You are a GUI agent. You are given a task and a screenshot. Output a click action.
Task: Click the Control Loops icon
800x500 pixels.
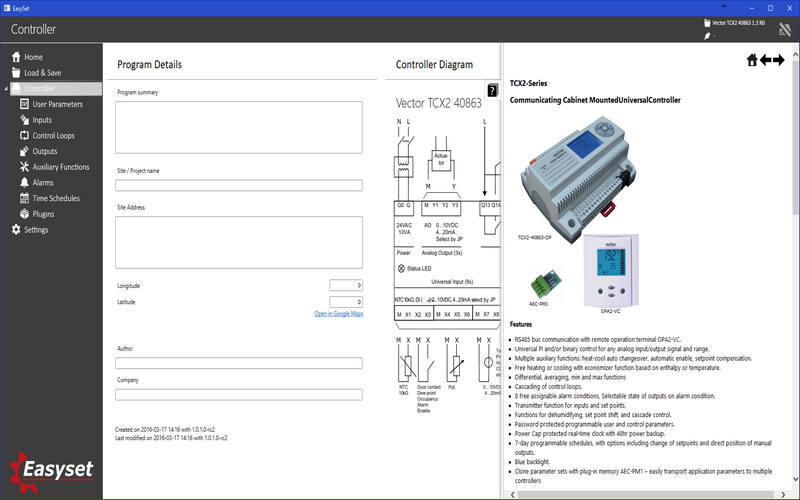[24, 135]
